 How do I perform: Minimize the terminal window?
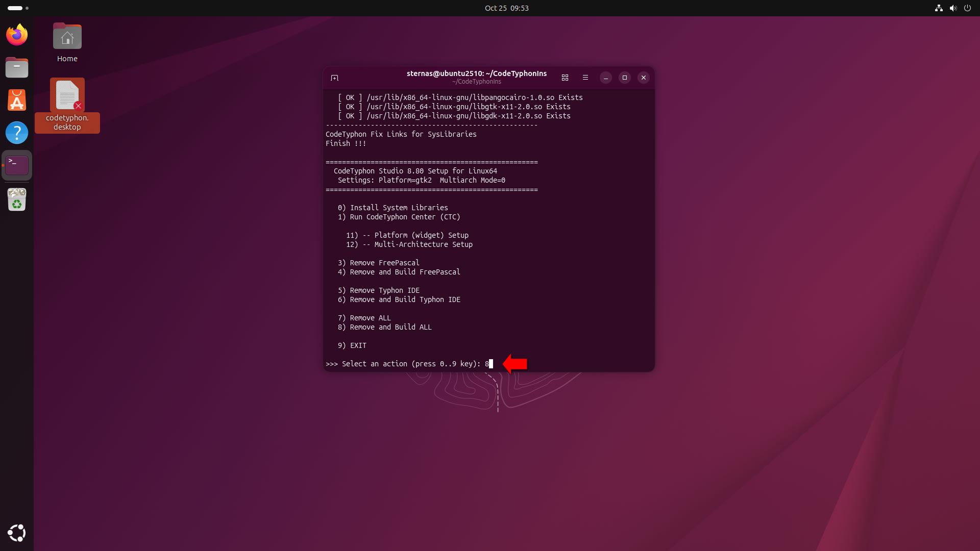click(x=605, y=78)
